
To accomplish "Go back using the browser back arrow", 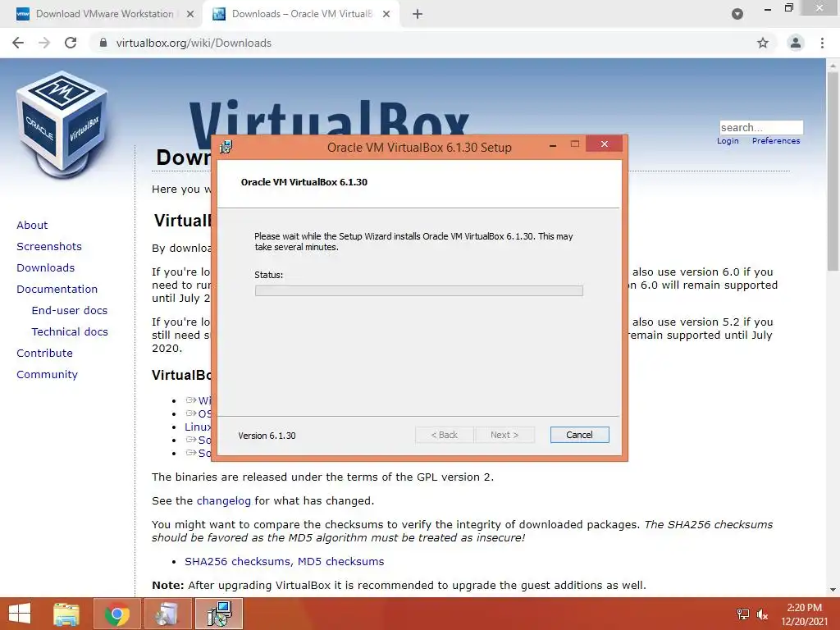I will (x=18, y=43).
